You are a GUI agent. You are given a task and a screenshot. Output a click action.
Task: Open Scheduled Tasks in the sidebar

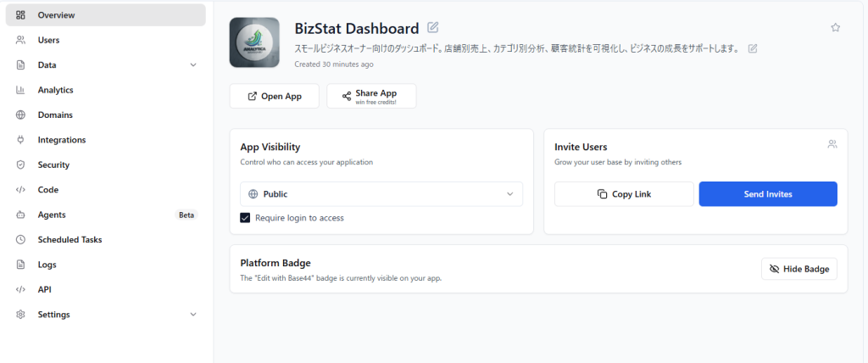coord(70,239)
